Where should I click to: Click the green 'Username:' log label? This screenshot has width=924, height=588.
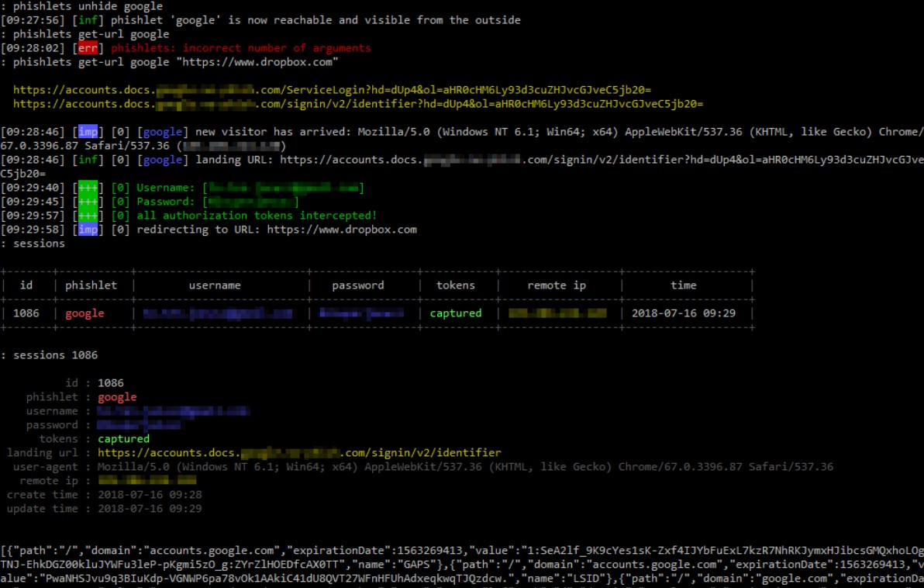coord(166,189)
